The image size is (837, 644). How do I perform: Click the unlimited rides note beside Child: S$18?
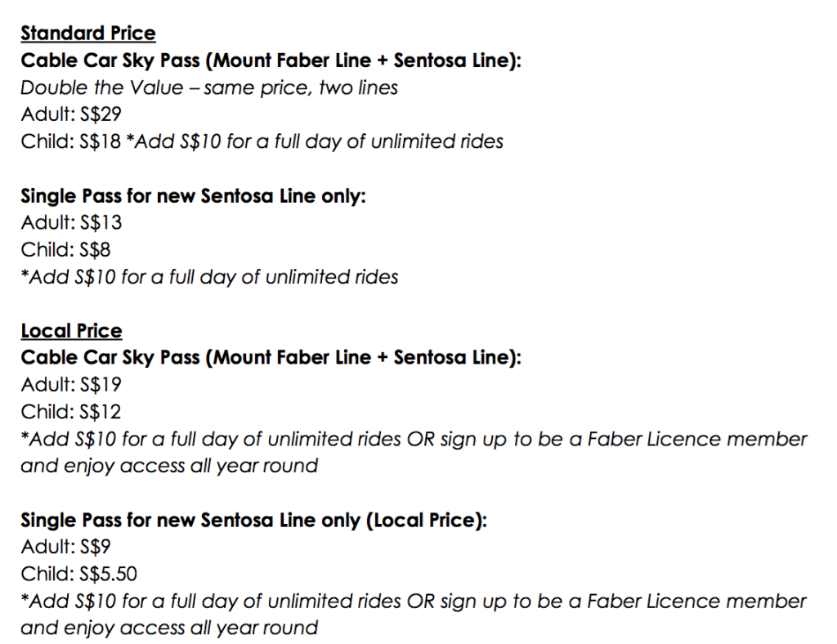pyautogui.click(x=315, y=141)
